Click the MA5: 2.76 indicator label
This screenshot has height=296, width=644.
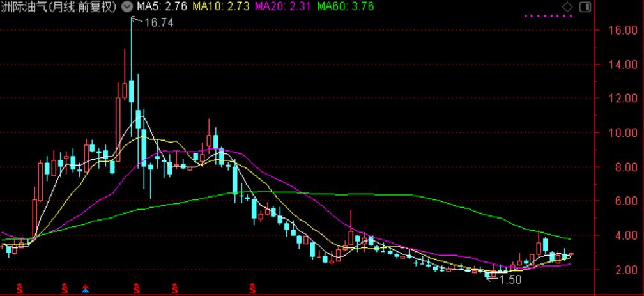(162, 6)
